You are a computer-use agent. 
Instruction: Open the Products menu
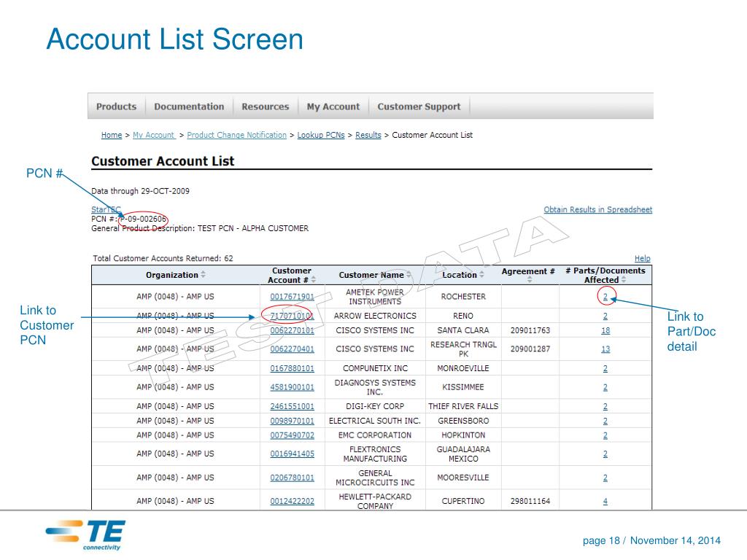116,106
